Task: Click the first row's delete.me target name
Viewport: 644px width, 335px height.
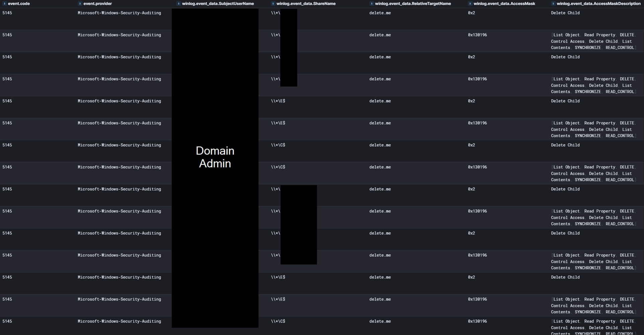Action: 380,13
